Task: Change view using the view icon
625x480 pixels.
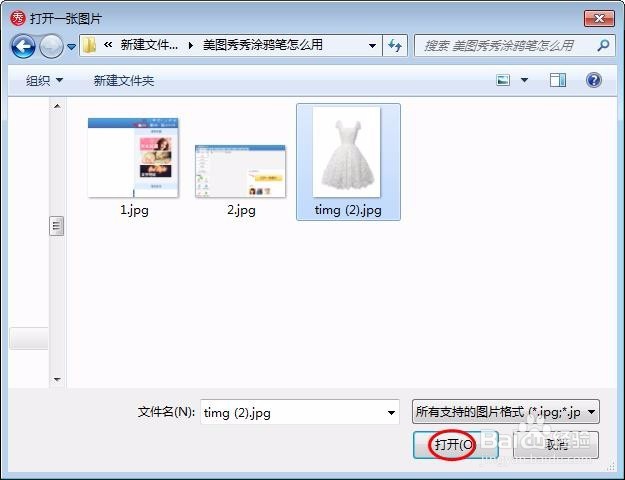Action: point(503,81)
